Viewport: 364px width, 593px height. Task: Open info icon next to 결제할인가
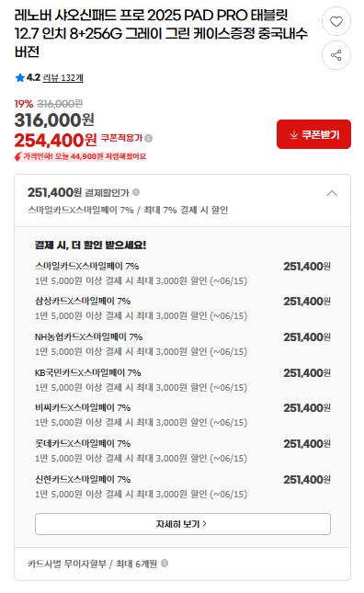[136, 192]
